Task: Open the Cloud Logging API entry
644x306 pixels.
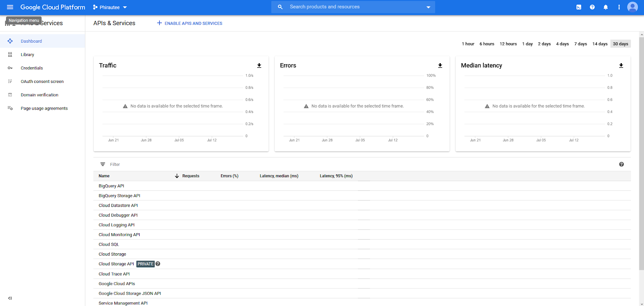Action: click(x=117, y=225)
